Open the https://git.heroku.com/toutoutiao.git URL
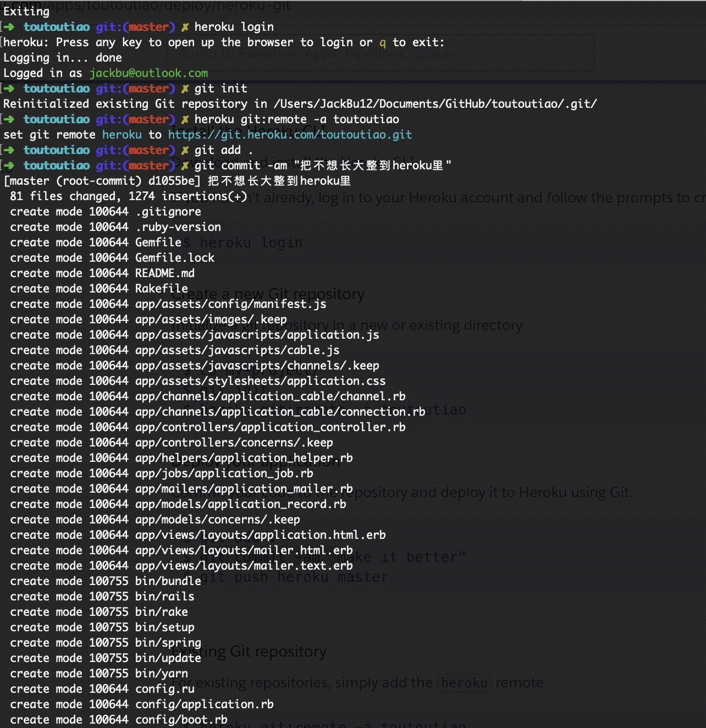 [290, 135]
